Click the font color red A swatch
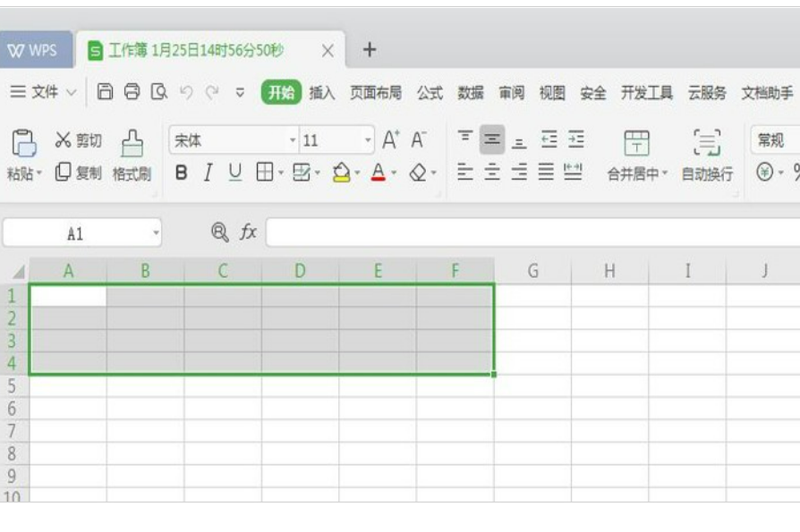Screen dimensions: 800x532 point(378,172)
